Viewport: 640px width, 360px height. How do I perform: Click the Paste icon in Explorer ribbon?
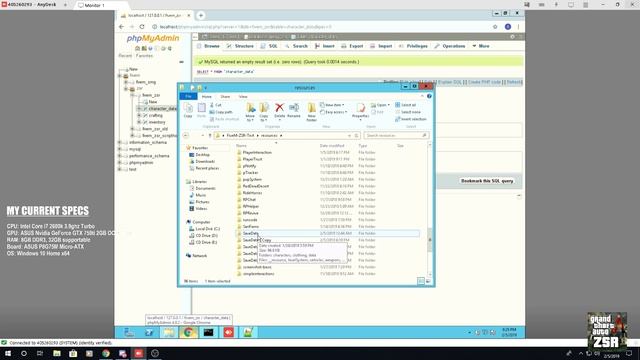(x=202, y=110)
